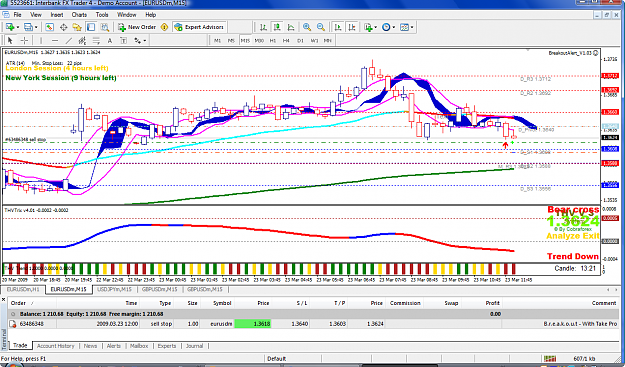Screen dimensions: 625x367
Task: Switch to D1 timeframe
Action: coord(300,40)
